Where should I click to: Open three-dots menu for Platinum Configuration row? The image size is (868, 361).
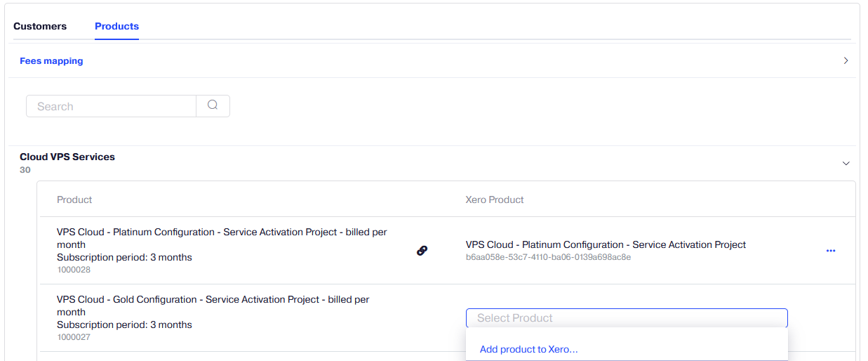831,251
